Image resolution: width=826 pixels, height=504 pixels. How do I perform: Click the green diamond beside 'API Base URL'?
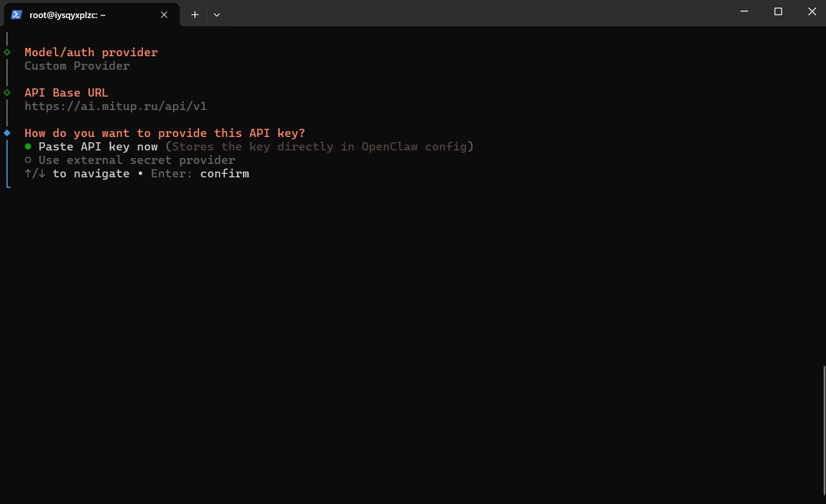click(x=7, y=92)
